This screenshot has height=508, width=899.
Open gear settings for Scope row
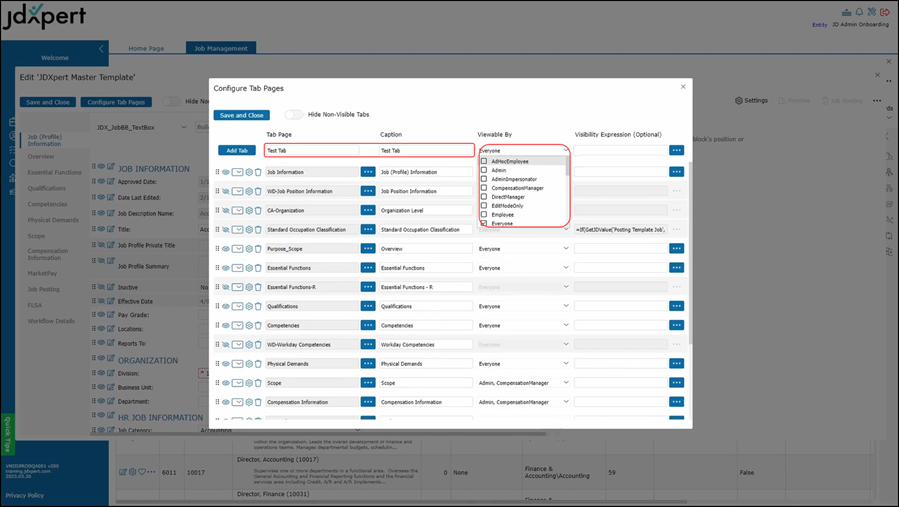(249, 383)
